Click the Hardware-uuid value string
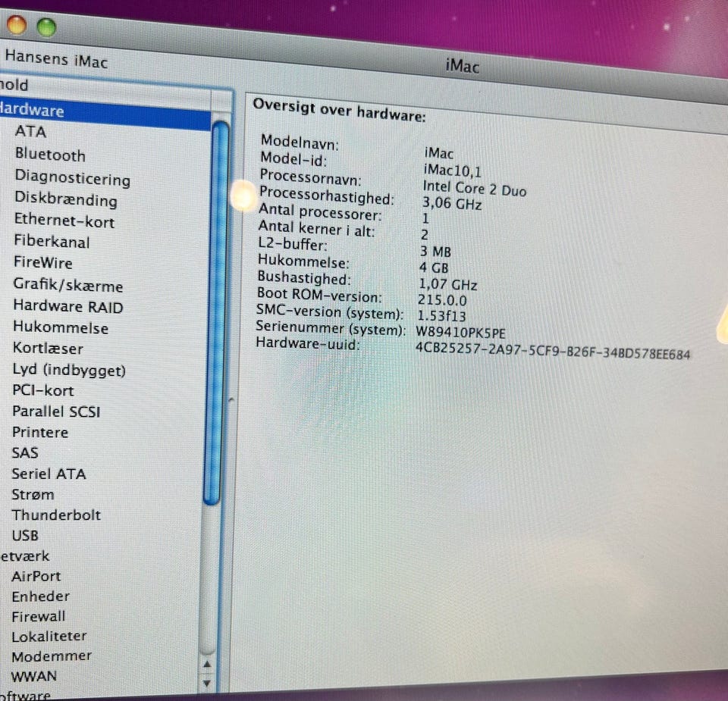728x701 pixels. (x=553, y=351)
